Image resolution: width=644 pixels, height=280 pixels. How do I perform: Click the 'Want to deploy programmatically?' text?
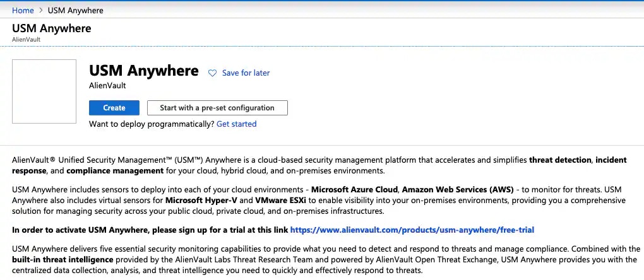tap(152, 124)
